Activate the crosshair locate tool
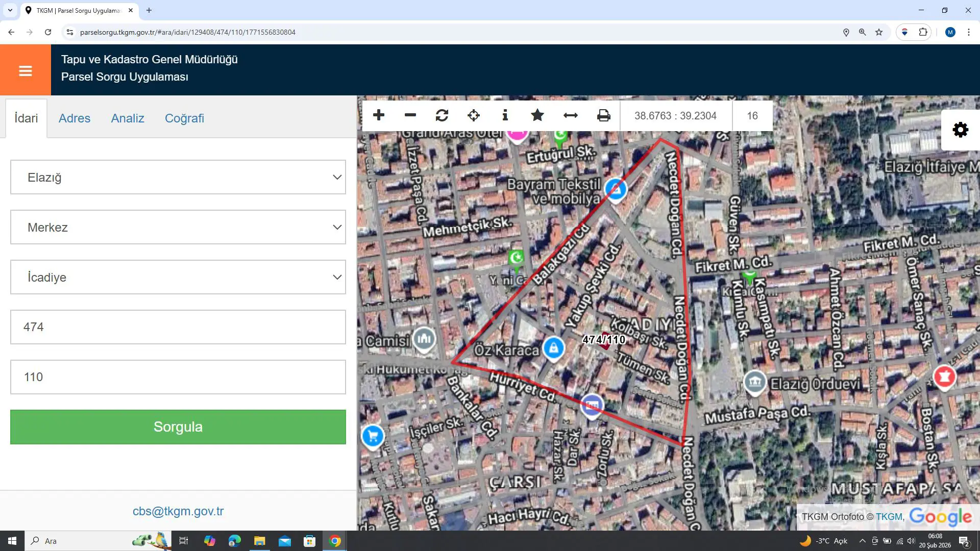This screenshot has height=551, width=980. point(474,115)
